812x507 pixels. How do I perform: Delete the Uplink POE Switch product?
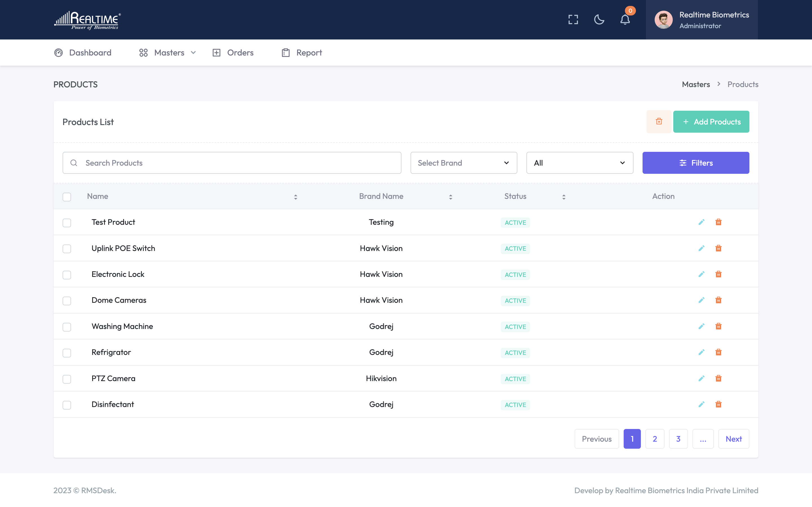tap(718, 248)
